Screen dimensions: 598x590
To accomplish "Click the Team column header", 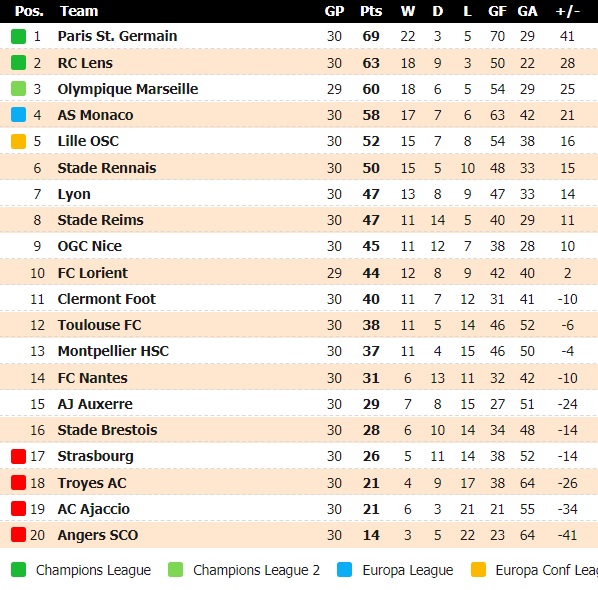I will tap(79, 11).
